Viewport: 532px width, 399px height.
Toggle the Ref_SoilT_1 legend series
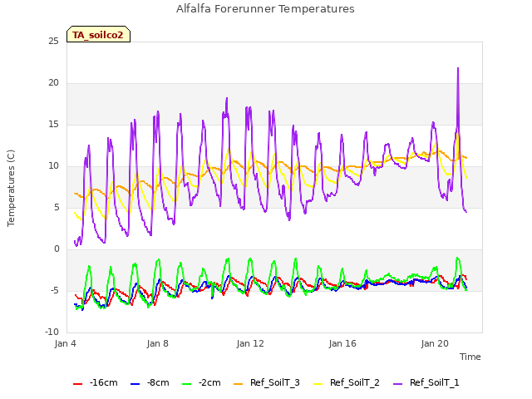pyautogui.click(x=426, y=382)
